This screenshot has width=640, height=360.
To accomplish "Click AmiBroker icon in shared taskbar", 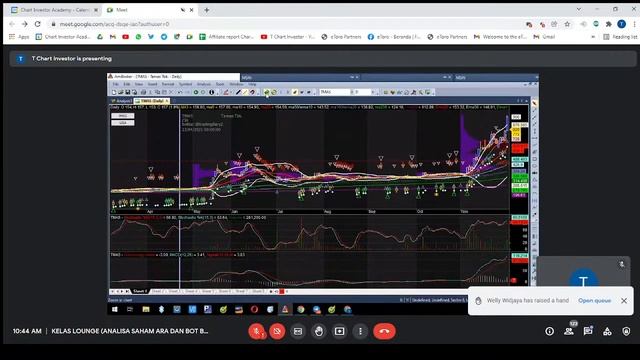I will 285,309.
